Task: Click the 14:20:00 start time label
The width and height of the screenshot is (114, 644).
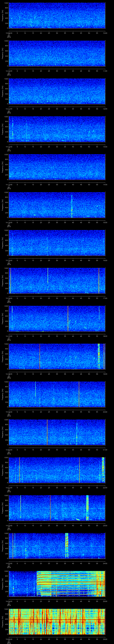Action: (x=9, y=450)
